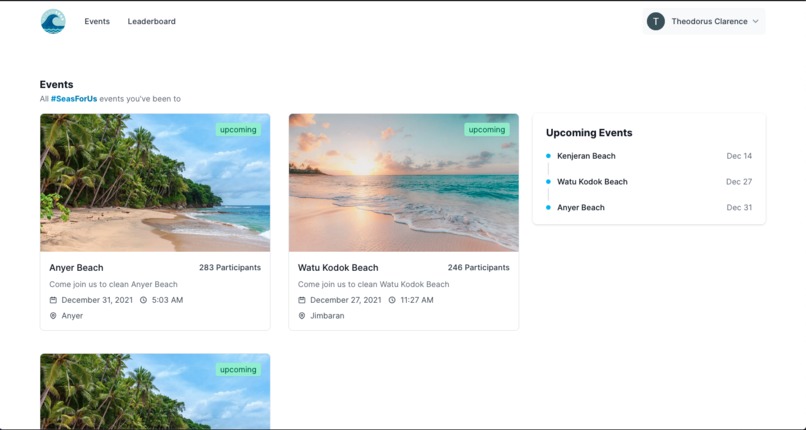Click the blue dot beside Kenjeran Beach

(548, 156)
